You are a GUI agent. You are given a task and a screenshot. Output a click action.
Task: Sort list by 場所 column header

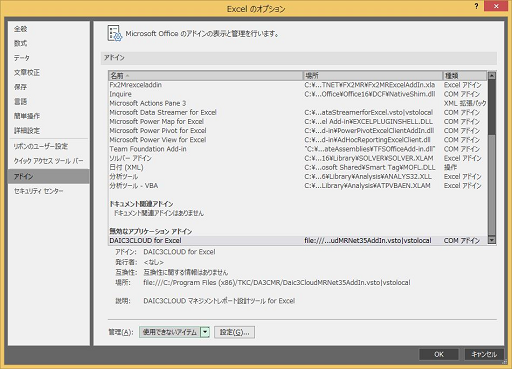(x=373, y=76)
